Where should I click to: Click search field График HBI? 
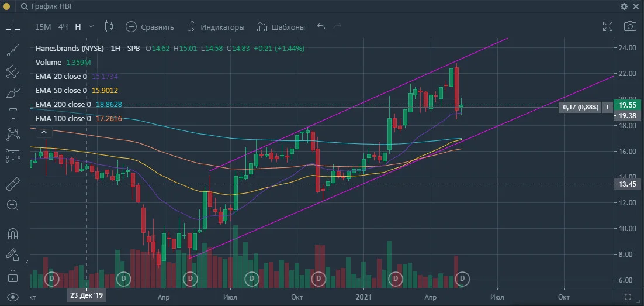(47, 6)
